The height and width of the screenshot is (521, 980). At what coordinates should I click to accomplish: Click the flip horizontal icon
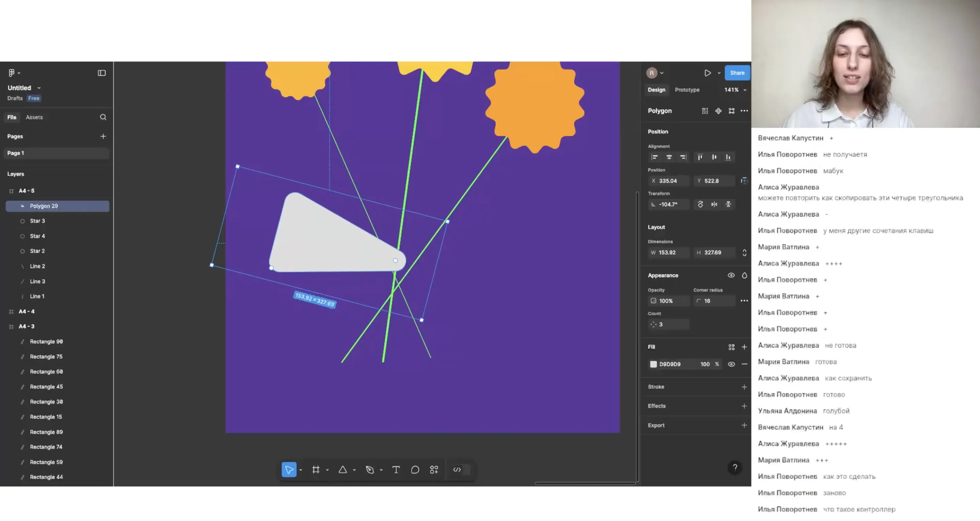(x=714, y=204)
